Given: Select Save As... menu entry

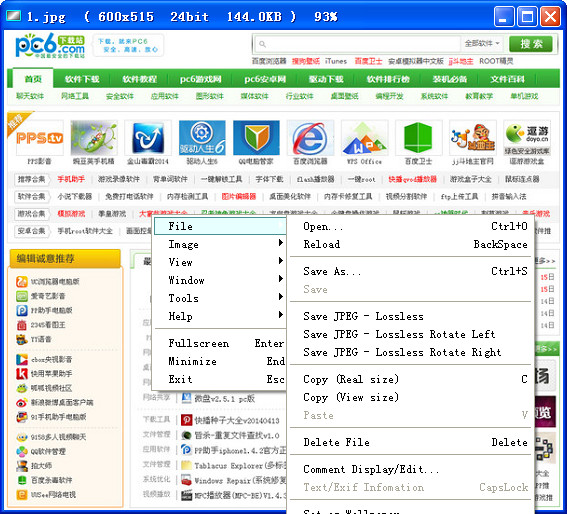Looking at the screenshot, I should 411,271.
